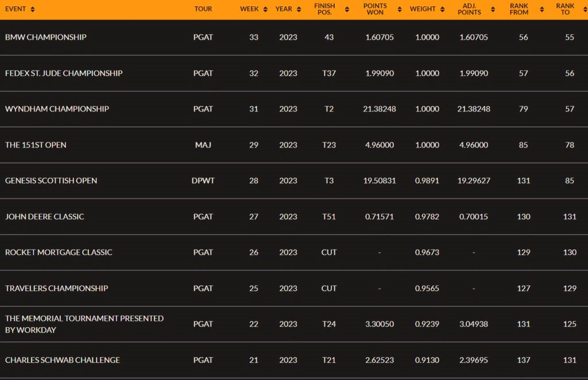This screenshot has height=380, width=588.
Task: Sort by Adj. Points sort arrows
Action: point(493,9)
